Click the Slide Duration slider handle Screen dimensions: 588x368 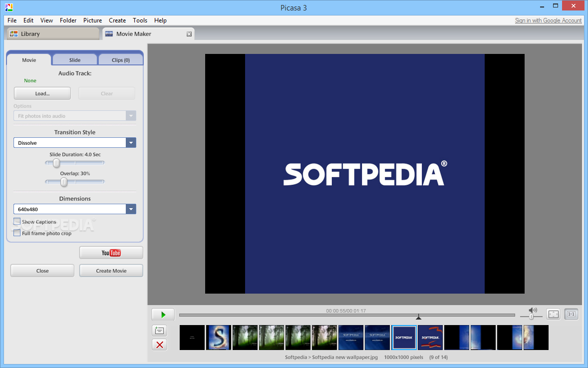pyautogui.click(x=56, y=163)
